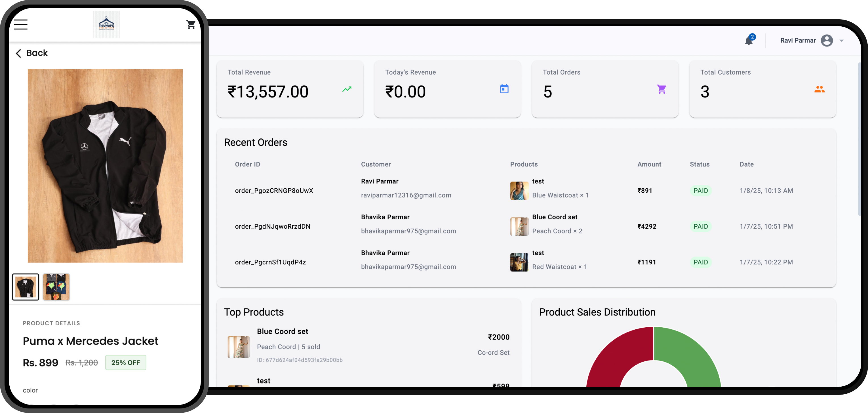Select the PAID status badge on the ₹4292 order

point(701,226)
